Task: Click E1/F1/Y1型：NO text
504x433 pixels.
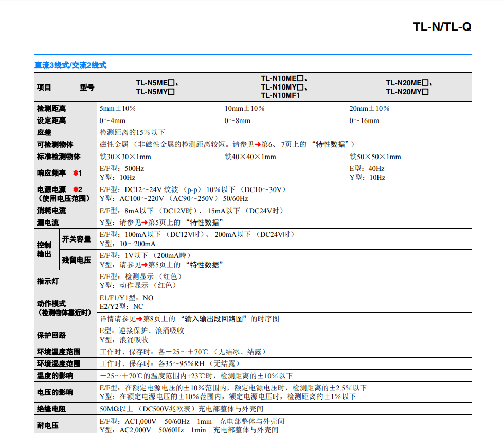Action: click(x=127, y=298)
